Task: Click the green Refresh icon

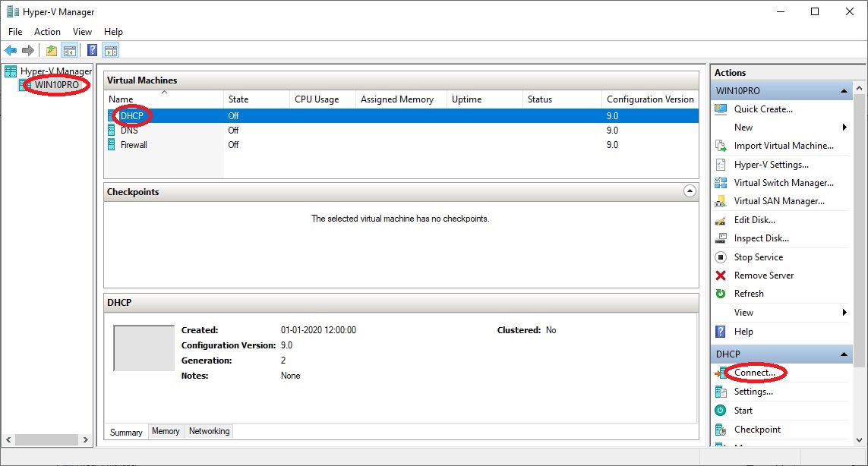Action: click(x=721, y=293)
